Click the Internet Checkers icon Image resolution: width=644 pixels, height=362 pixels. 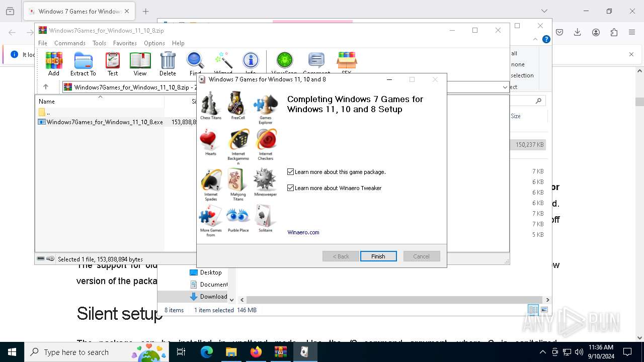pos(266,145)
